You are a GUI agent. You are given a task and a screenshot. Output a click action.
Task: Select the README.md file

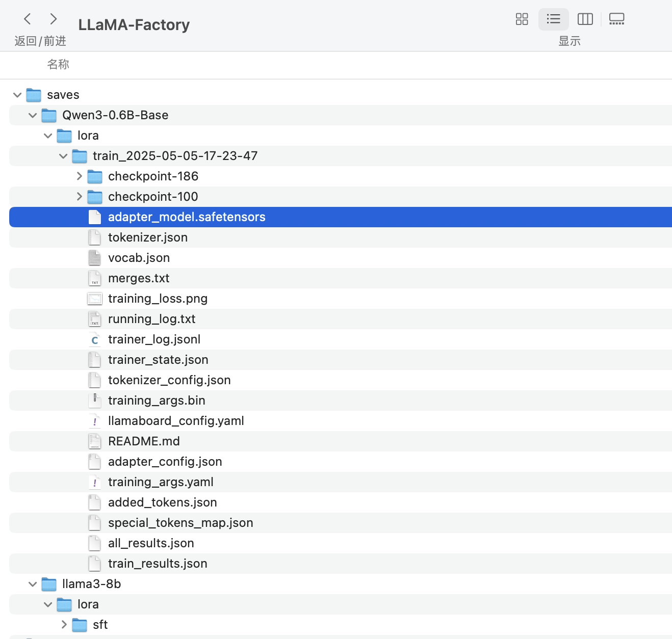point(144,441)
